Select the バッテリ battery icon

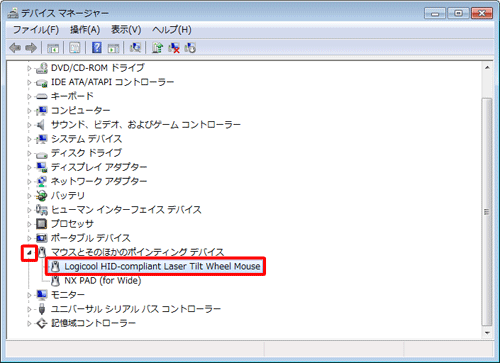[x=42, y=195]
